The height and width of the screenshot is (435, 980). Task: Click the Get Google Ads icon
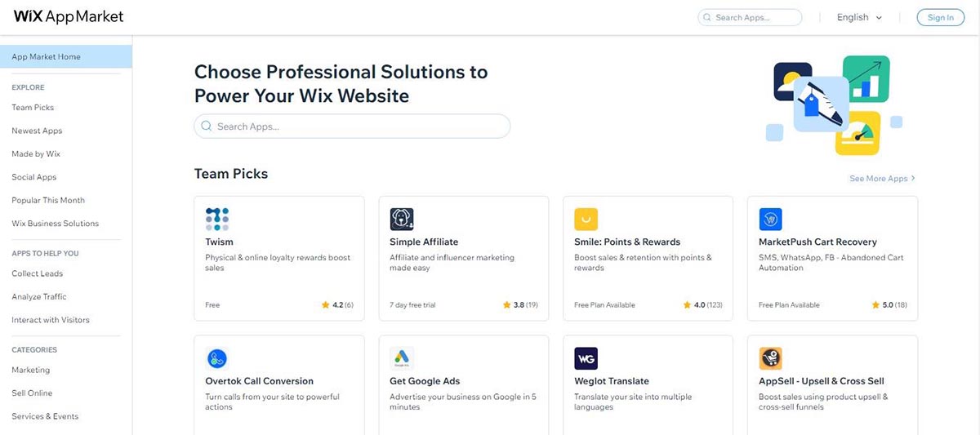pyautogui.click(x=402, y=358)
